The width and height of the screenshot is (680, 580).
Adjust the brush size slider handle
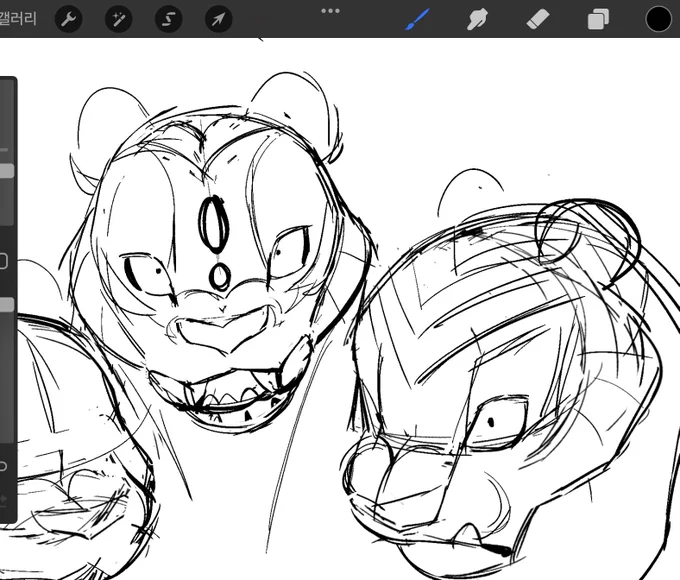pos(6,170)
